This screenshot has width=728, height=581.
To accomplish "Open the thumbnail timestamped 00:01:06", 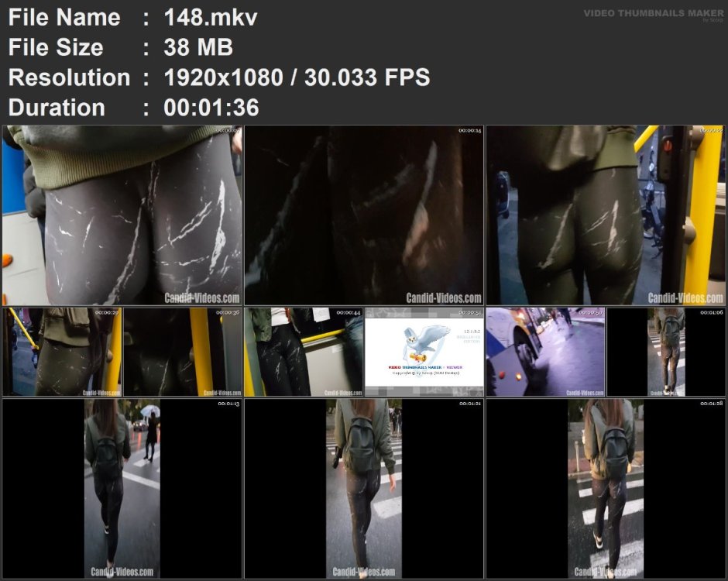I will click(666, 352).
